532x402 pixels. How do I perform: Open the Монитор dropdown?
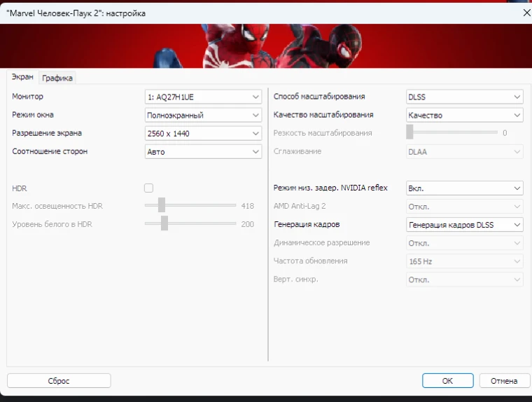(x=203, y=97)
